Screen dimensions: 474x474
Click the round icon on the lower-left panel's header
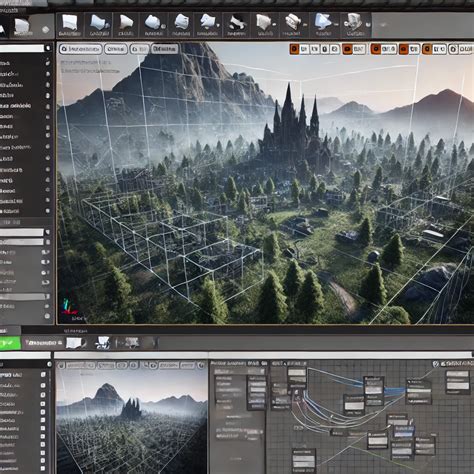pyautogui.click(x=49, y=364)
